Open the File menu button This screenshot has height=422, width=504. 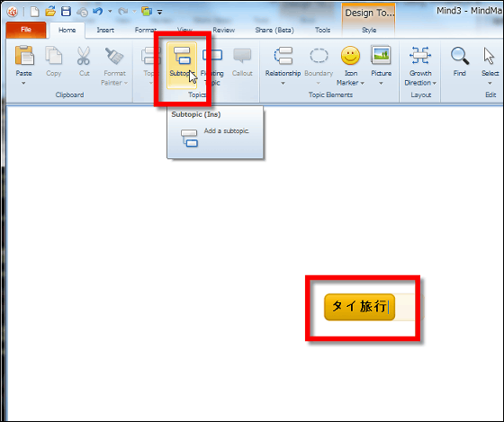[x=26, y=30]
